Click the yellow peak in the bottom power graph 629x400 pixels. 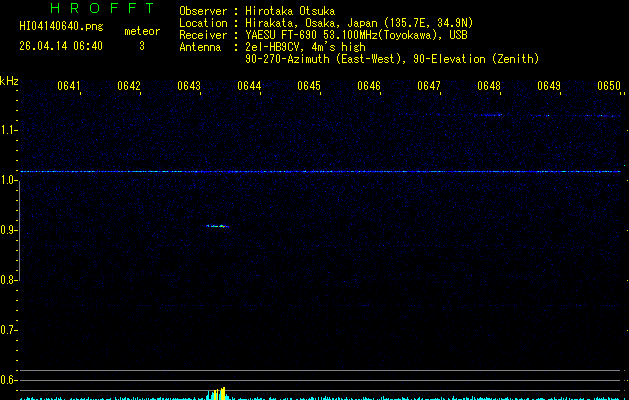point(220,394)
